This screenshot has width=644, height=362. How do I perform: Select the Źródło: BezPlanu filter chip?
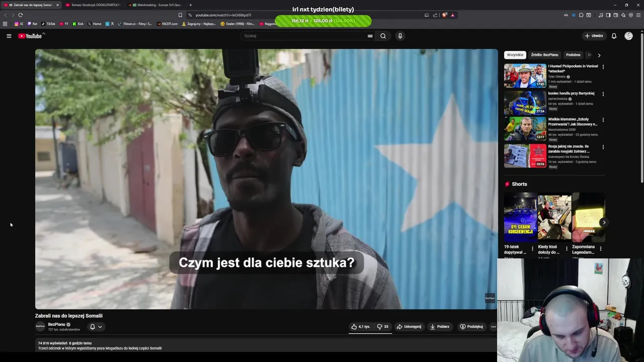tap(544, 55)
